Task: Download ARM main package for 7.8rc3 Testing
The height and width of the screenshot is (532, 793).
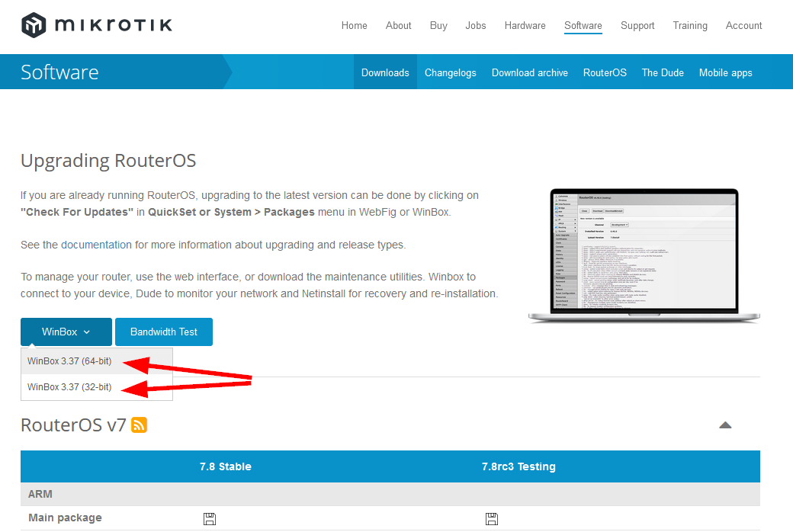Action: coord(492,518)
